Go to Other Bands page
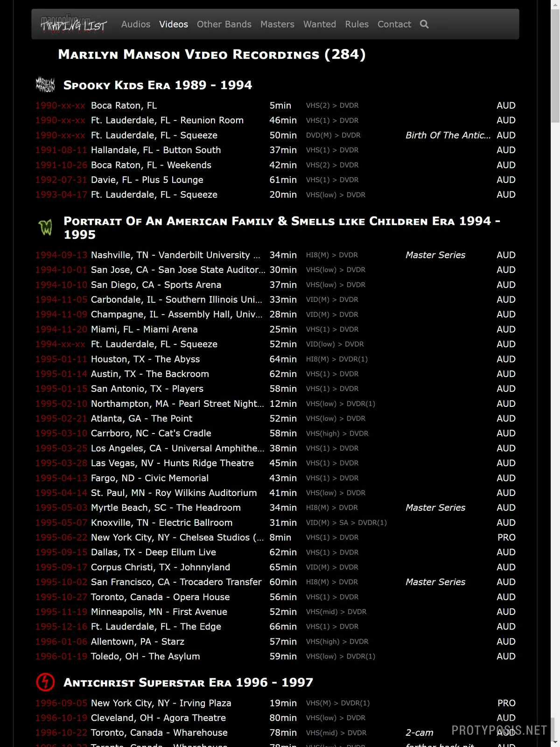This screenshot has height=747, width=560. click(x=224, y=24)
